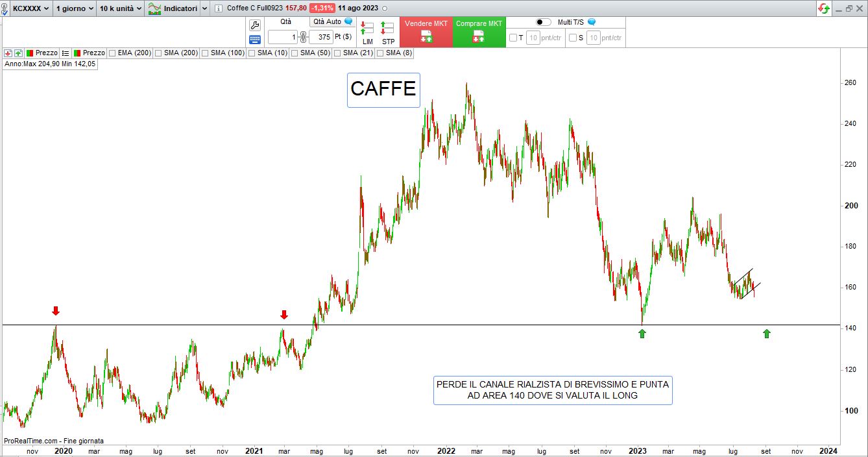Open the 10 k unità dropdown
This screenshot has height=457, width=868.
[x=121, y=8]
